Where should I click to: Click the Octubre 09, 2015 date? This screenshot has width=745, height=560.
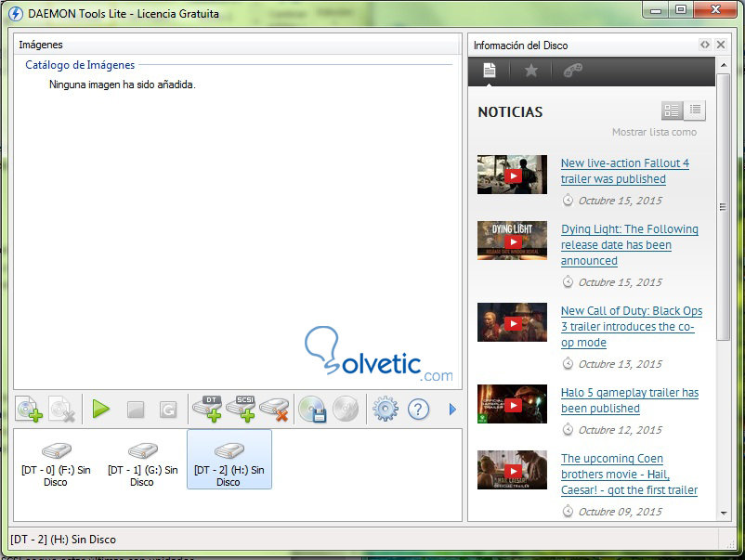(620, 512)
